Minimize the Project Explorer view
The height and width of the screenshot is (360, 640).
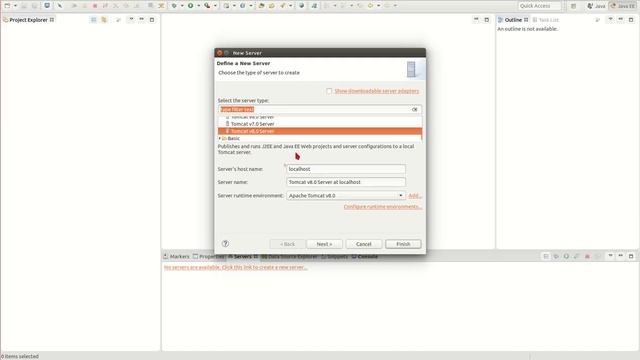[x=142, y=20]
